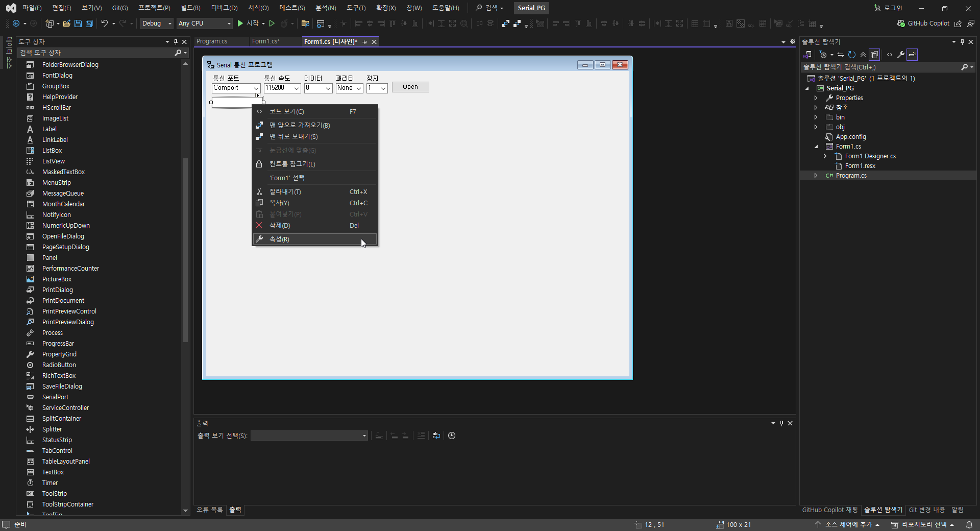The width and height of the screenshot is (980, 531).
Task: Click the View Code icon in Solution Explorer
Action: 890,55
